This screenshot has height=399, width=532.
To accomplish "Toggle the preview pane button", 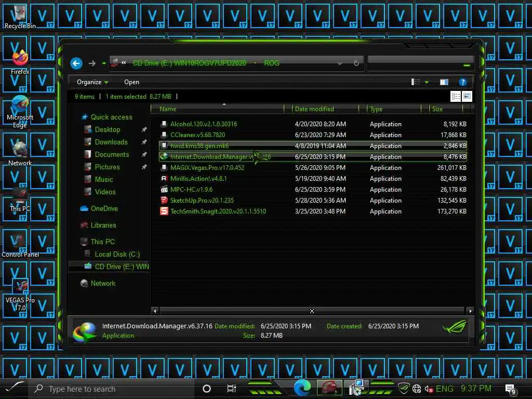I will 444,82.
